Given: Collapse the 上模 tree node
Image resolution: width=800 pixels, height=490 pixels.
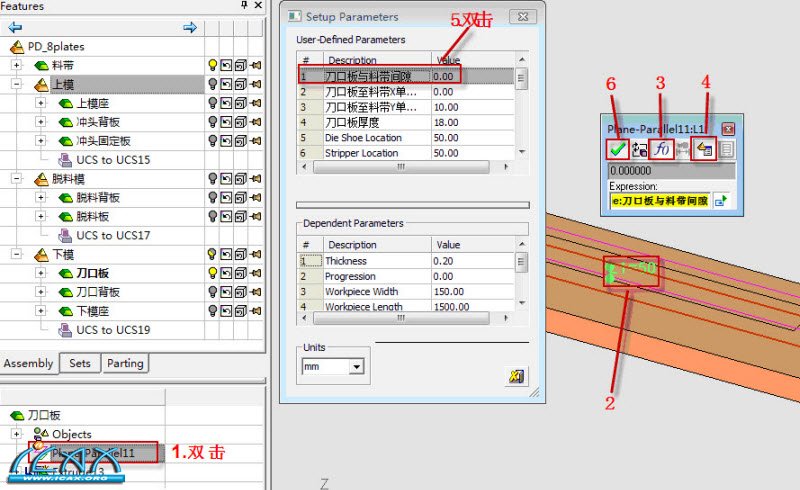Looking at the screenshot, I should click(17, 84).
